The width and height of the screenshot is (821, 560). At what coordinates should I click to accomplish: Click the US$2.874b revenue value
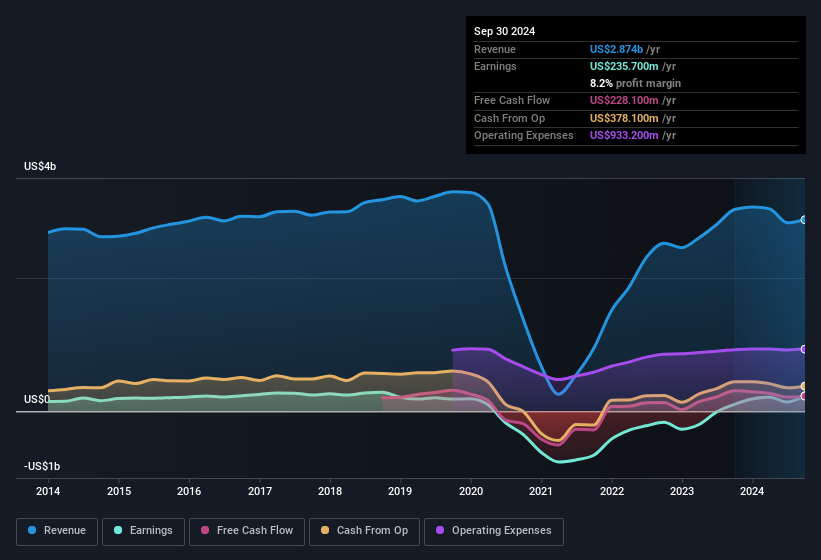click(x=616, y=49)
